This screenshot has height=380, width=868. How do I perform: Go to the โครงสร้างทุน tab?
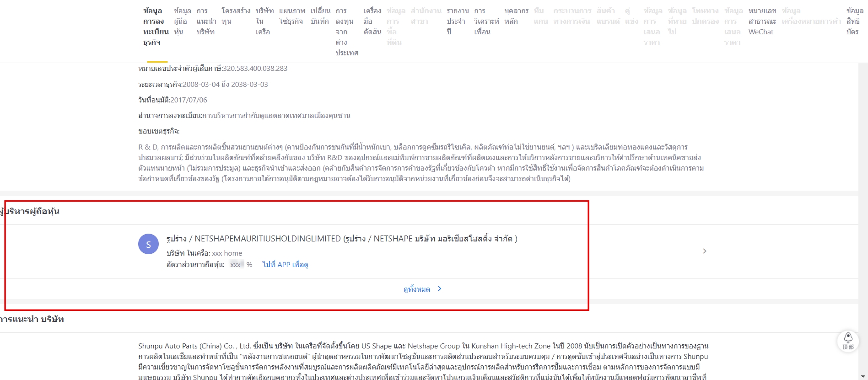point(236,16)
